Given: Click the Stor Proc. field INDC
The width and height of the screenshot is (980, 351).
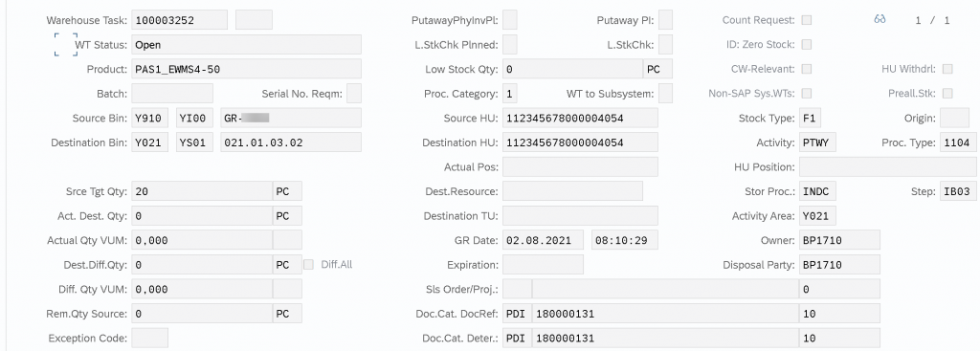Looking at the screenshot, I should pos(817,191).
